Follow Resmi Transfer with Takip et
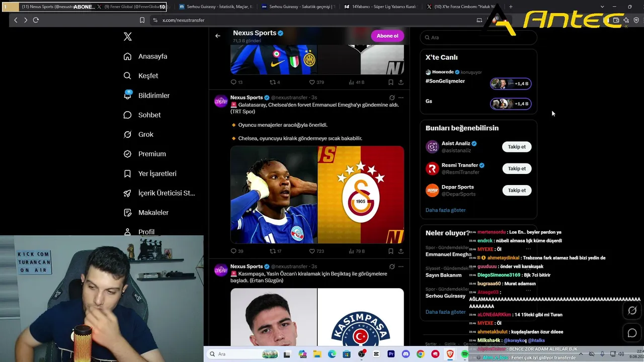The height and width of the screenshot is (362, 644). 517,168
